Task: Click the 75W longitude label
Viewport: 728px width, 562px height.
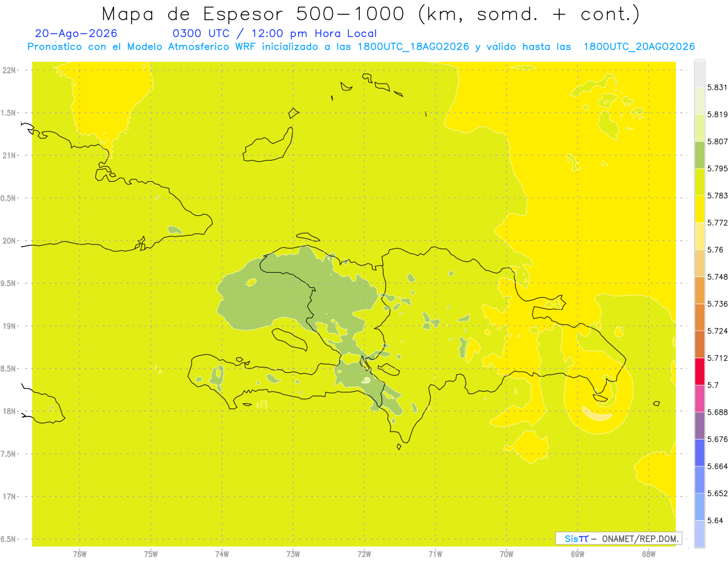Action: click(x=150, y=554)
